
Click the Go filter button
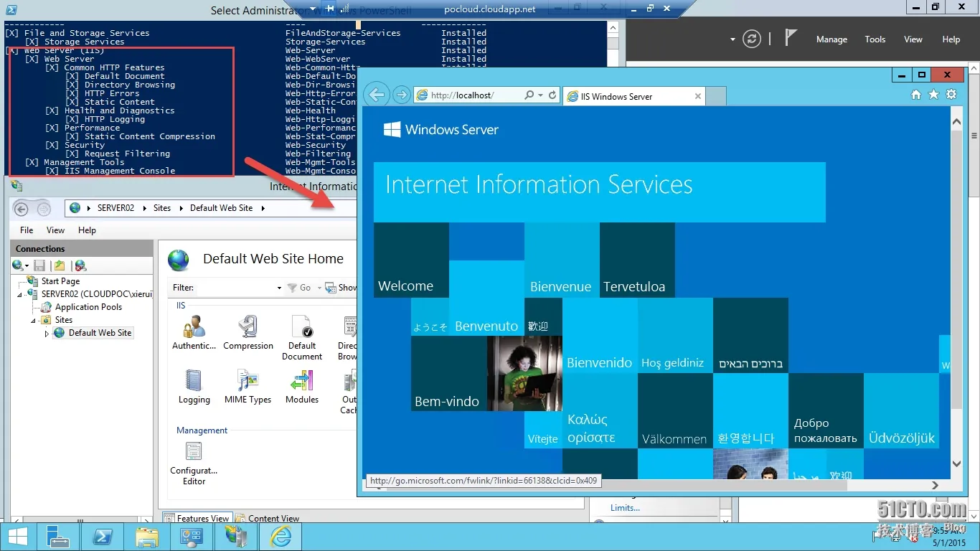coord(299,288)
